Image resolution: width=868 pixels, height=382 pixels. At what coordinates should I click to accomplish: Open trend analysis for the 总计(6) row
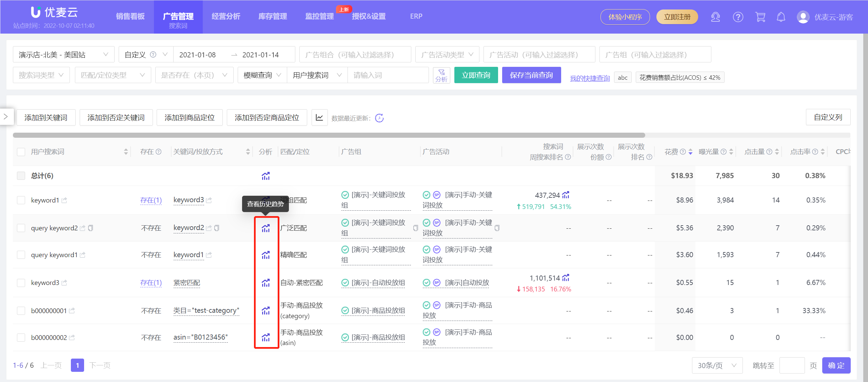265,176
